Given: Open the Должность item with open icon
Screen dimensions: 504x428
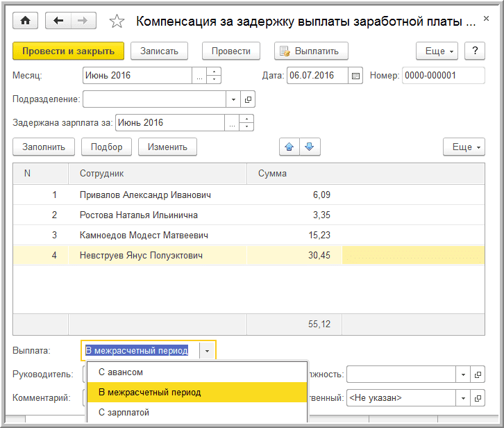Looking at the screenshot, I should pos(478,374).
